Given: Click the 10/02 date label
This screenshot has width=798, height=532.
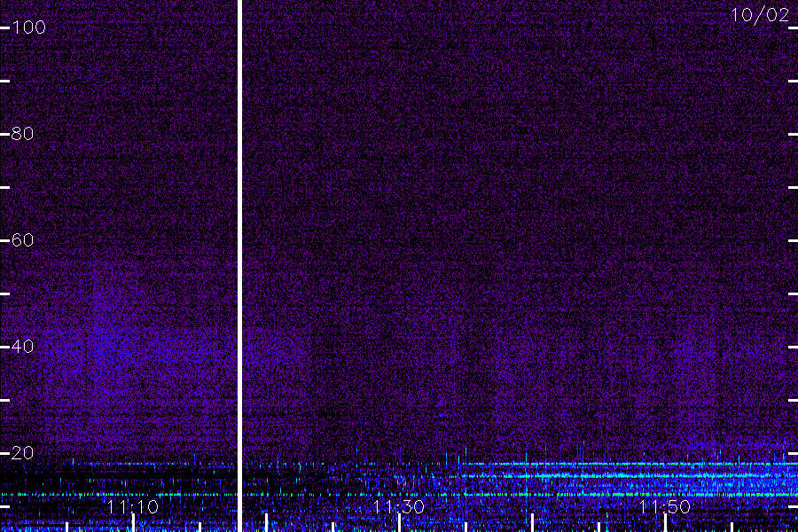Looking at the screenshot, I should (760, 15).
